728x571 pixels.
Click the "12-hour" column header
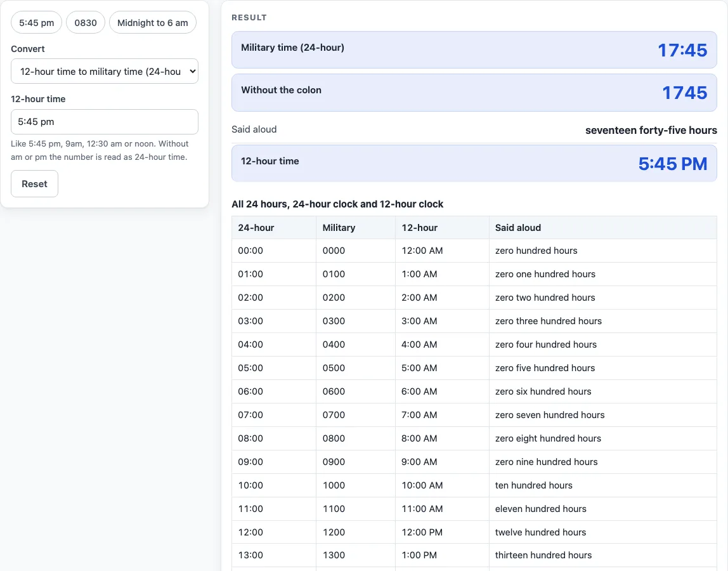pyautogui.click(x=442, y=228)
